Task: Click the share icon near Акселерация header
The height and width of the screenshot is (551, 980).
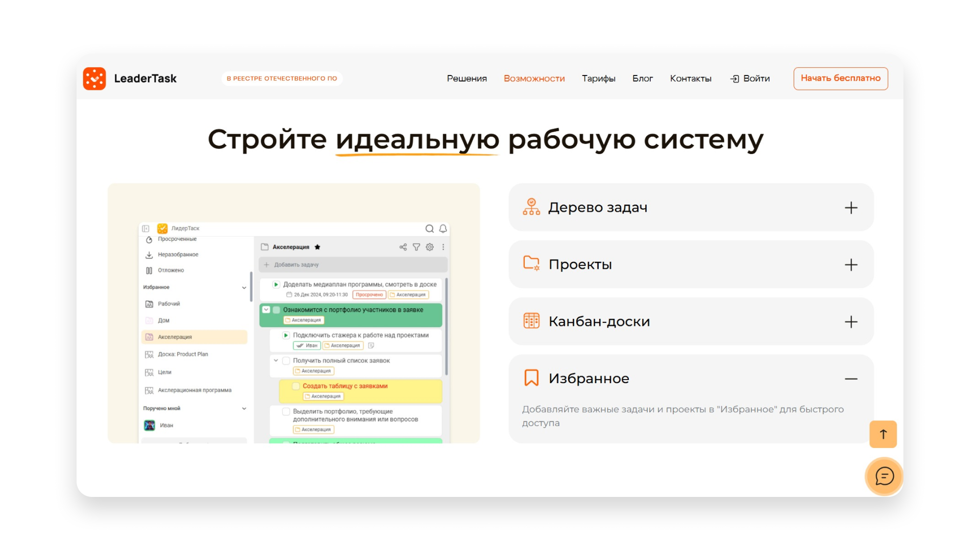Action: coord(403,247)
